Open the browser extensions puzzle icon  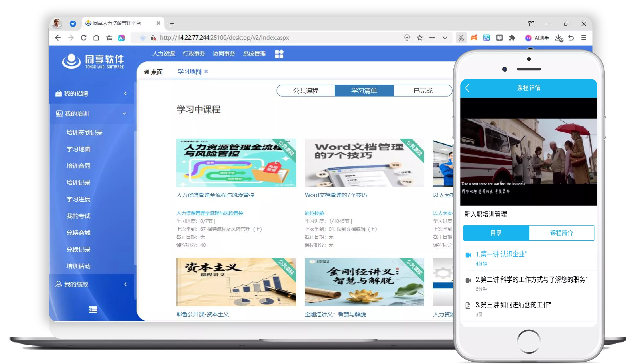click(512, 38)
